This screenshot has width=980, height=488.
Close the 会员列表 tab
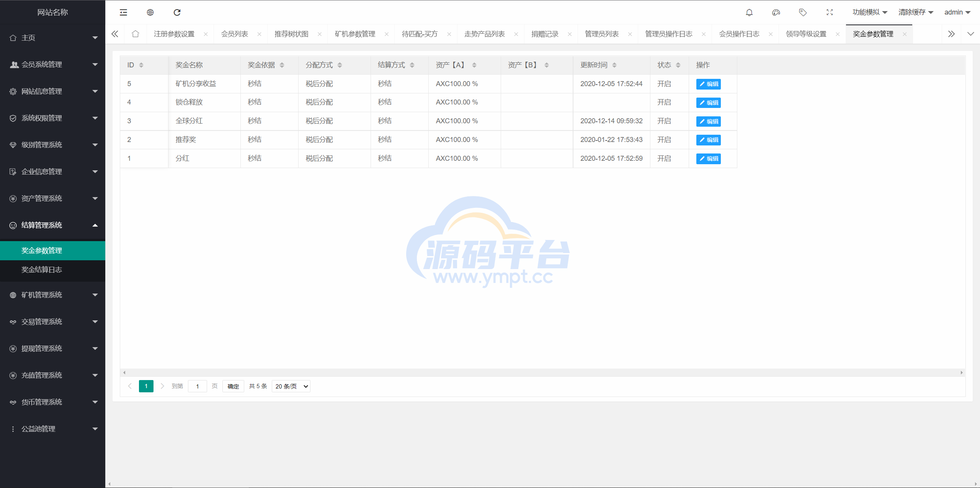(x=259, y=34)
